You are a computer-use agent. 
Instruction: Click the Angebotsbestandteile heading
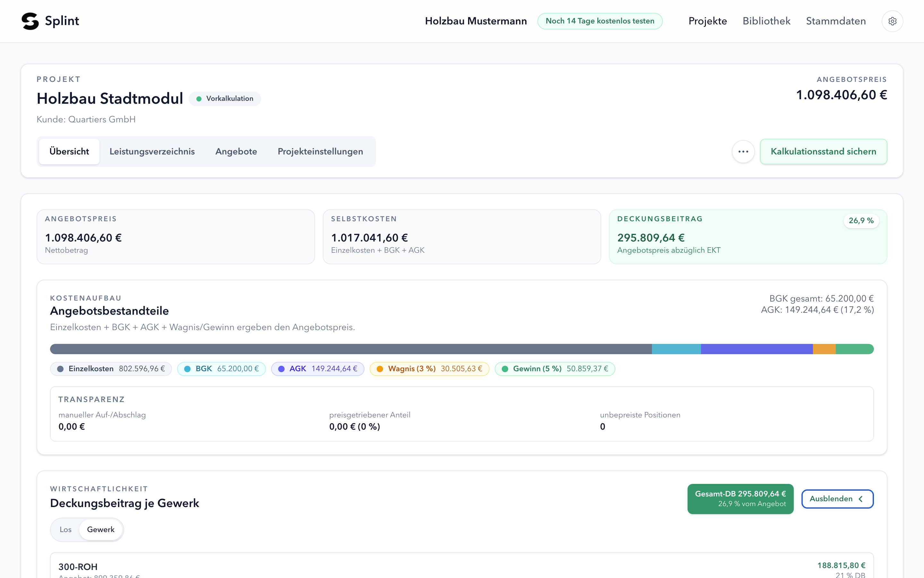tap(109, 311)
